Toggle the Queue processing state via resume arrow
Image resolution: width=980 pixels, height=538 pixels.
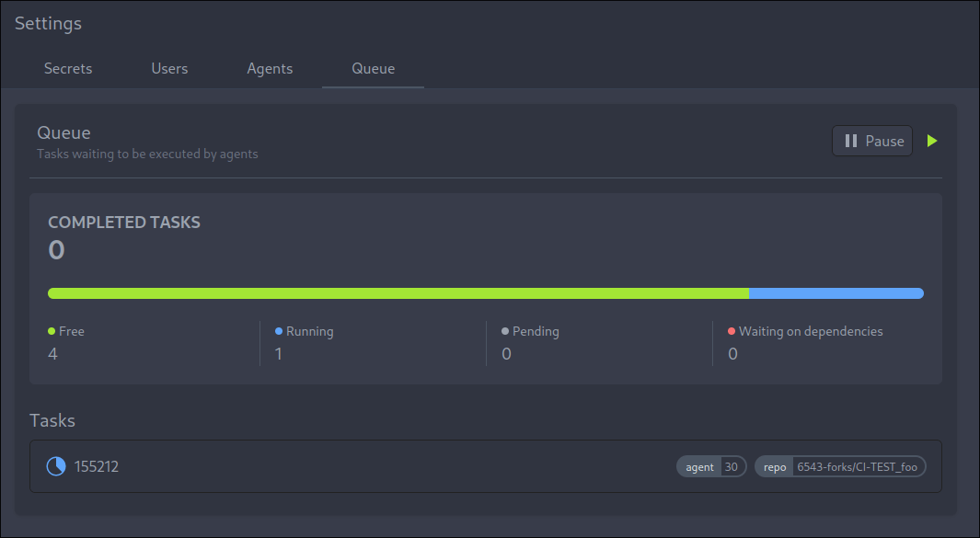tap(931, 140)
